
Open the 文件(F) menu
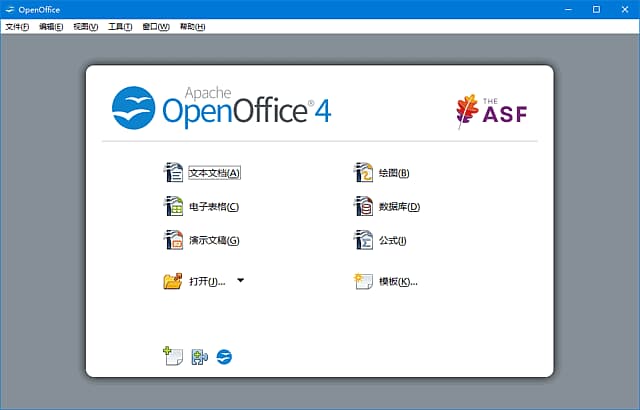point(17,27)
